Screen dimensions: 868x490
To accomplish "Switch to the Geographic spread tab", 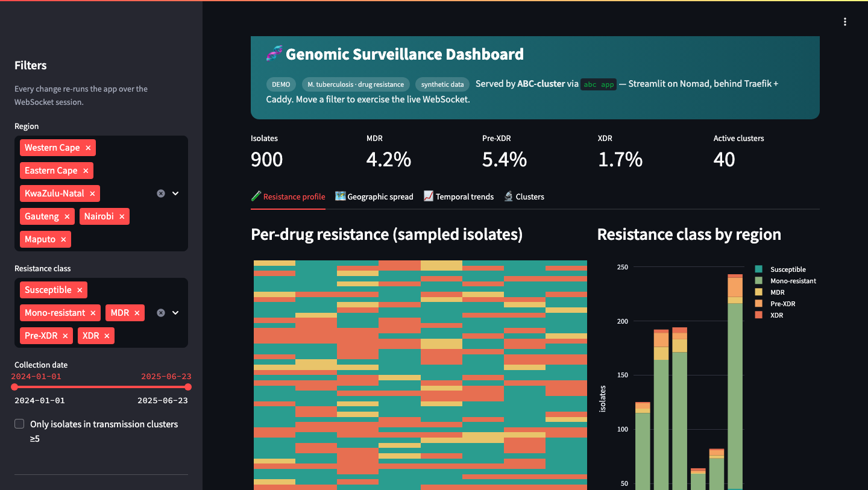I will coord(374,196).
